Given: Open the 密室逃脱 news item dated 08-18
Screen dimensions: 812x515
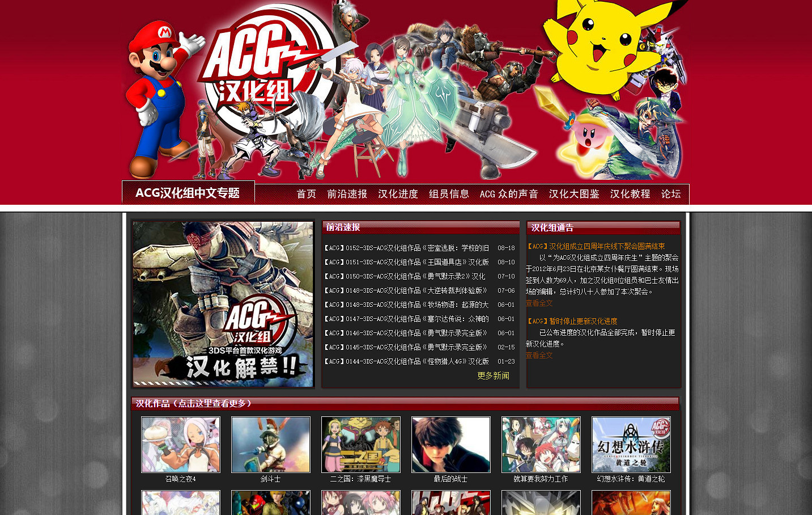Looking at the screenshot, I should pos(406,248).
